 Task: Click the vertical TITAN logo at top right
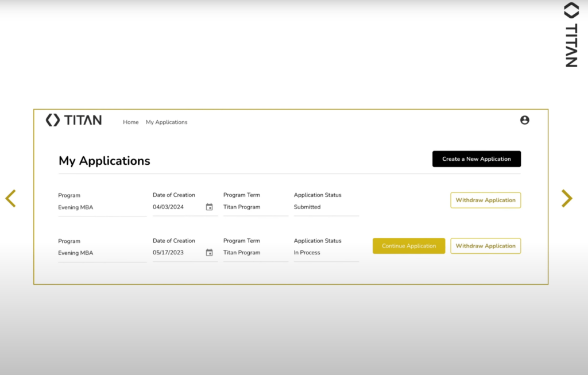(571, 36)
